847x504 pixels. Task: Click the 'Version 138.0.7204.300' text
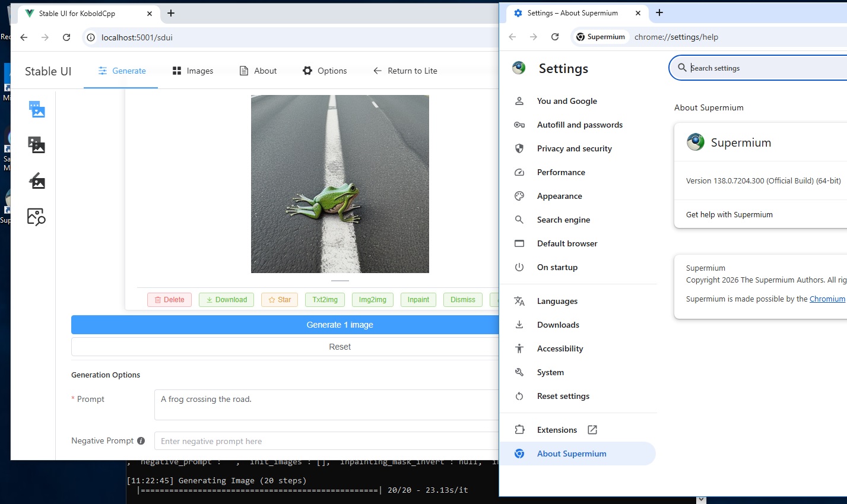coord(763,181)
